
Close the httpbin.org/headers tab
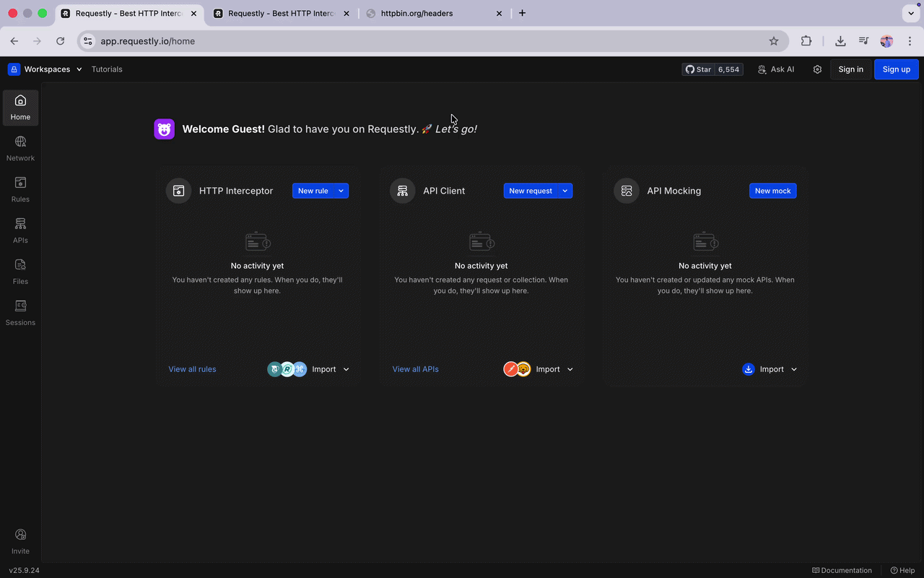tap(499, 13)
